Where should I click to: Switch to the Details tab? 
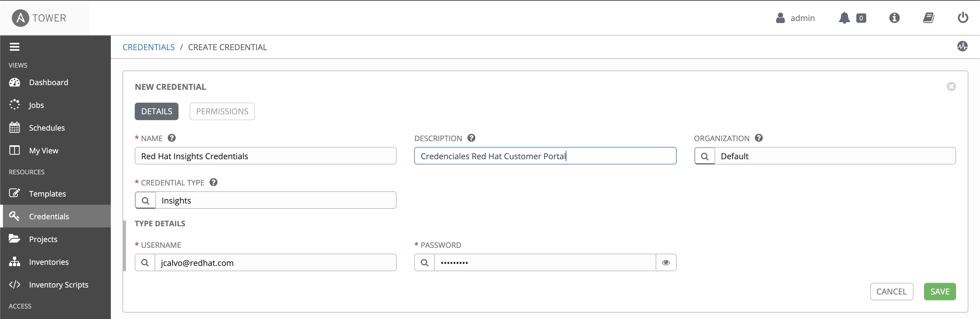click(156, 111)
